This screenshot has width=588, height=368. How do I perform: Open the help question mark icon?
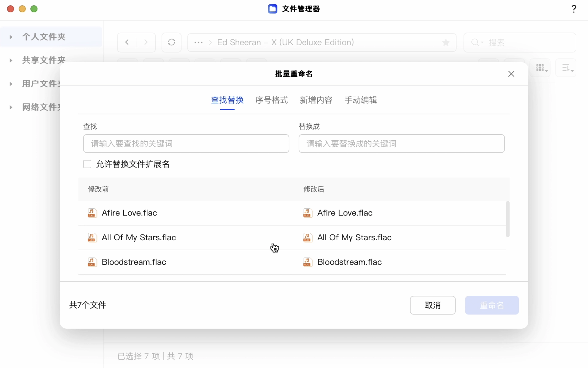click(574, 9)
